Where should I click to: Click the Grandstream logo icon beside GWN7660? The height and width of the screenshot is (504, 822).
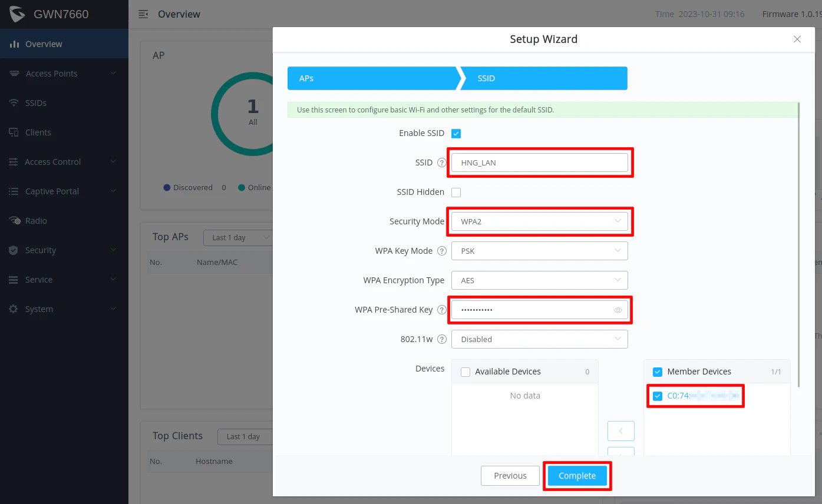(x=17, y=14)
